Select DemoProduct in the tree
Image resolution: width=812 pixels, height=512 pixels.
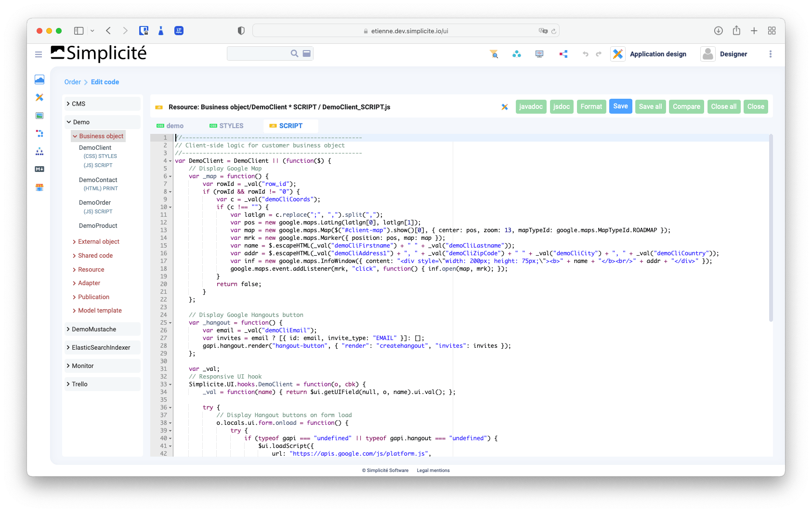[98, 226]
